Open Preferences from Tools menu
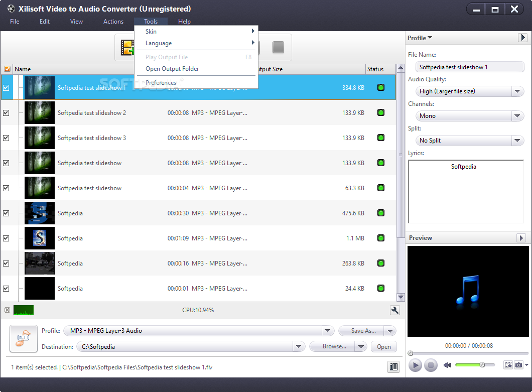 click(x=196, y=82)
